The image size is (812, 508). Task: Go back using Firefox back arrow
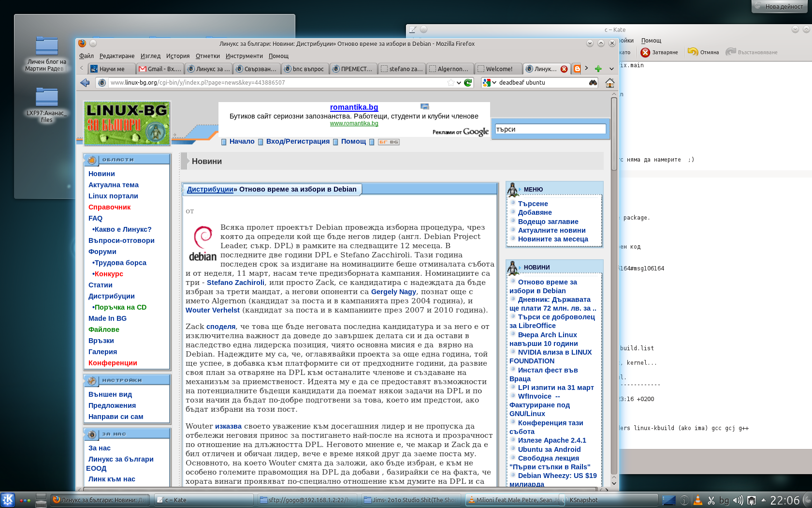[85, 83]
